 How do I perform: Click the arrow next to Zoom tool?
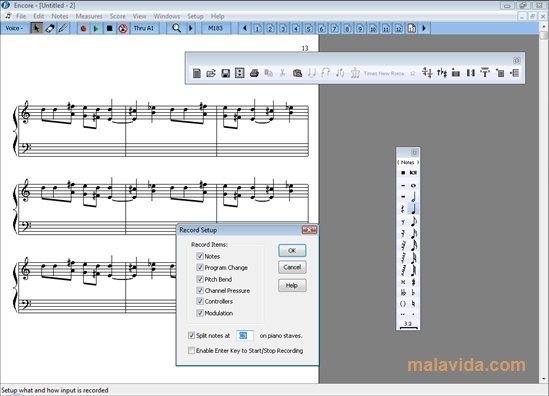pos(191,28)
